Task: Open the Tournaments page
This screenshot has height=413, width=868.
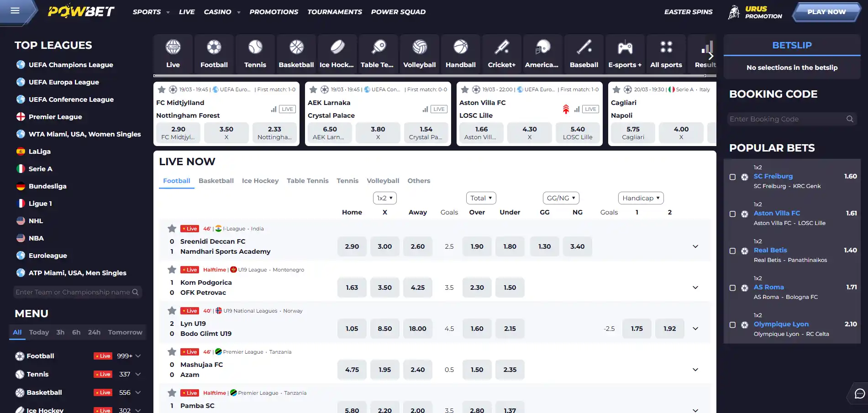Action: pyautogui.click(x=335, y=12)
